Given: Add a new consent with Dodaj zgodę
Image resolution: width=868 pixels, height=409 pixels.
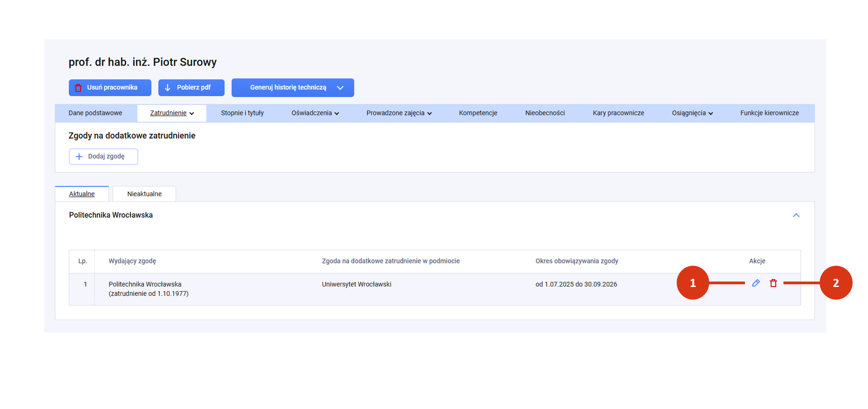Looking at the screenshot, I should click(x=104, y=156).
